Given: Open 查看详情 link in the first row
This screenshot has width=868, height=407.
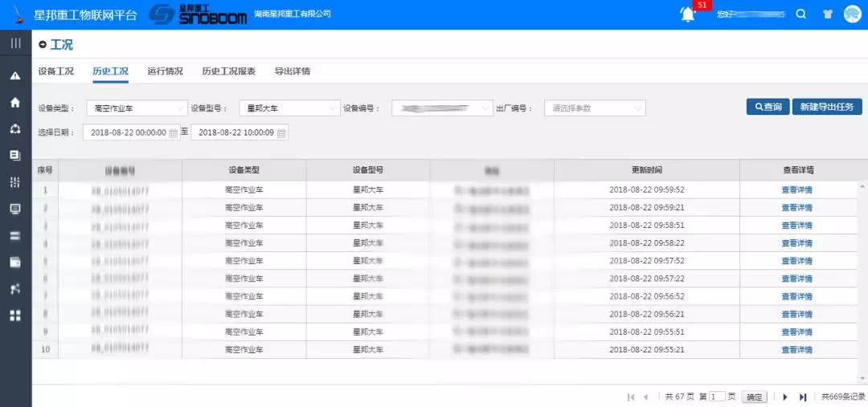Looking at the screenshot, I should (x=796, y=190).
